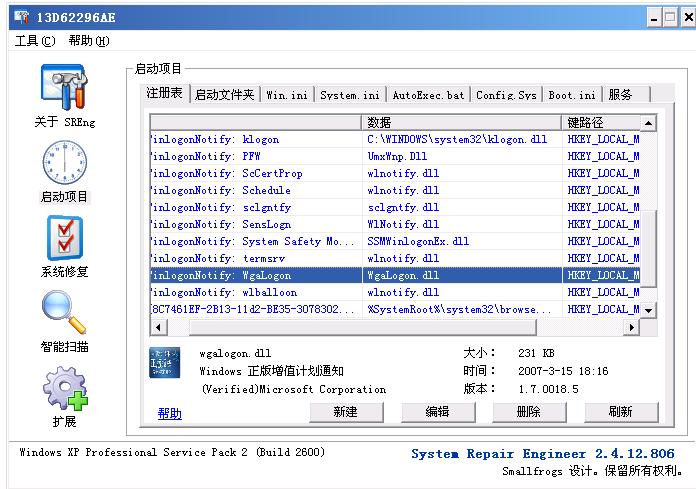Click the 2007-3-15 18:16 time value
This screenshot has width=696, height=489.
click(563, 371)
